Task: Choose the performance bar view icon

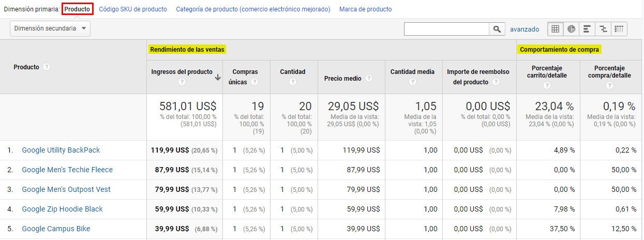Action: (587, 29)
